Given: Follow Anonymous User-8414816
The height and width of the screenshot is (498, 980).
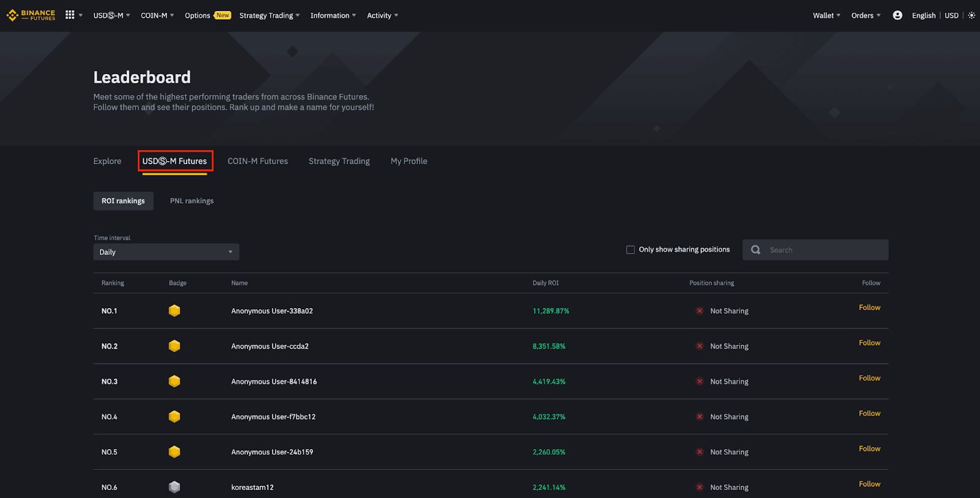Looking at the screenshot, I should (869, 378).
